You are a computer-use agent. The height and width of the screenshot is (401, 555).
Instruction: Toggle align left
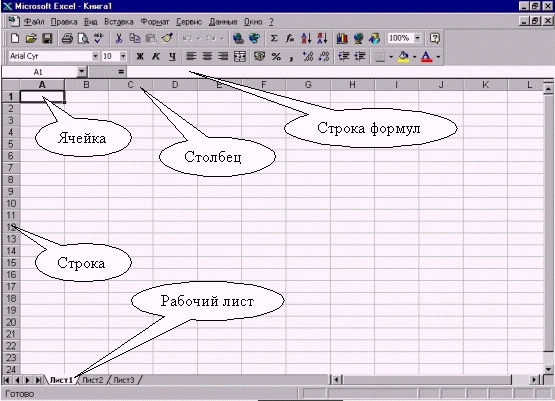click(x=191, y=56)
